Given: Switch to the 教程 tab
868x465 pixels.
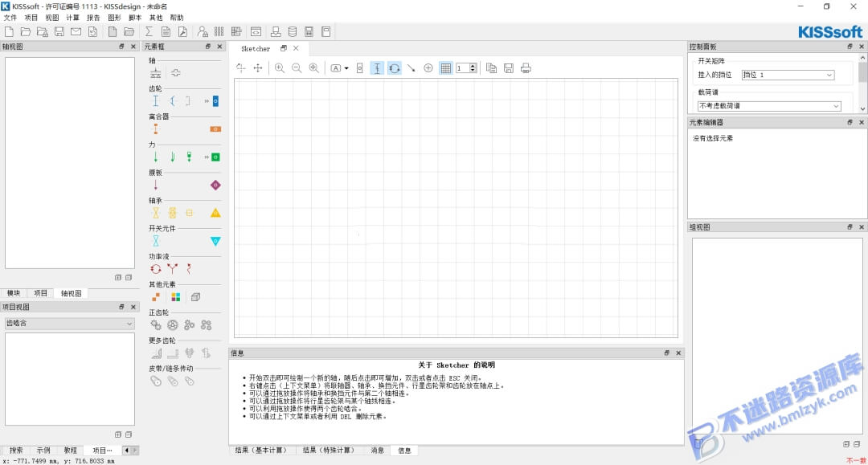Looking at the screenshot, I should [70, 450].
